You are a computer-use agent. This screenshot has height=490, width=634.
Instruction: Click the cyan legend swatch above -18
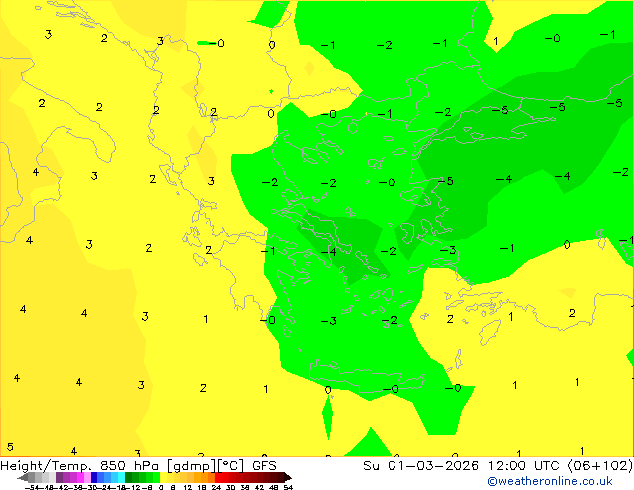(x=121, y=477)
